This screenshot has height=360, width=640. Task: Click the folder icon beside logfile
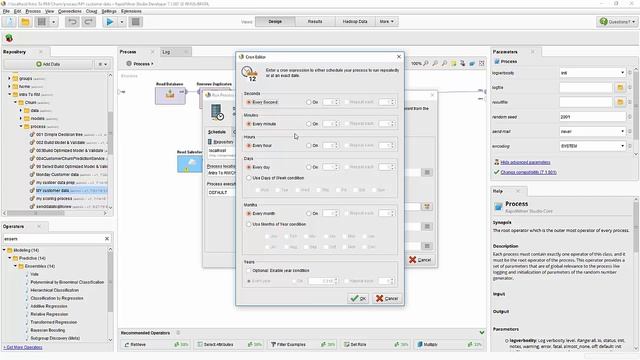point(620,87)
